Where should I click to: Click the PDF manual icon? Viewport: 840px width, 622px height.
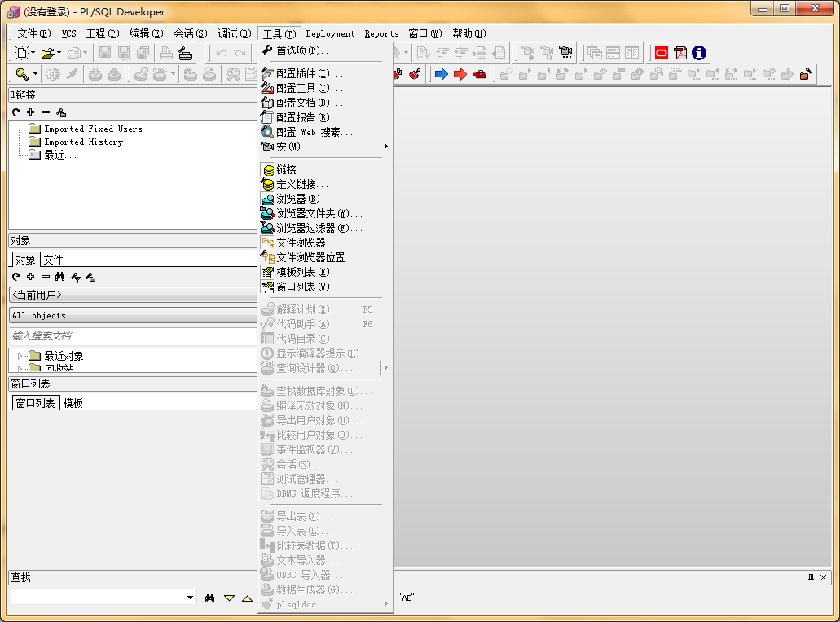coord(680,53)
